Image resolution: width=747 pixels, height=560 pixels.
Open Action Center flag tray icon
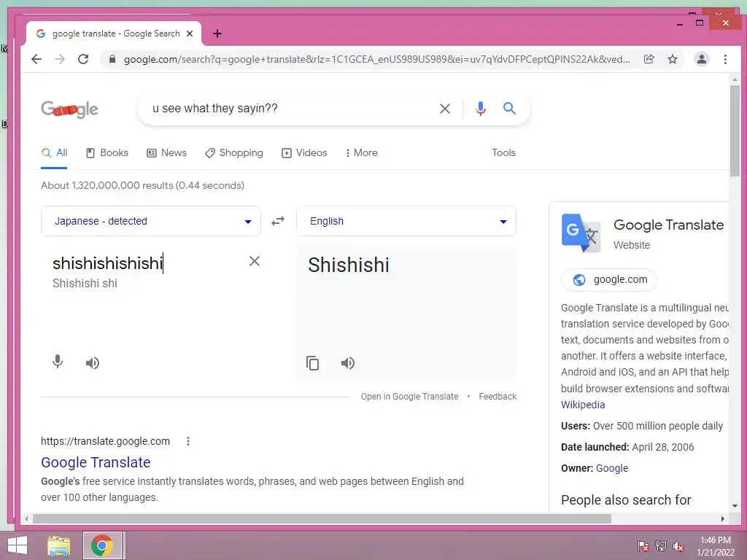643,545
